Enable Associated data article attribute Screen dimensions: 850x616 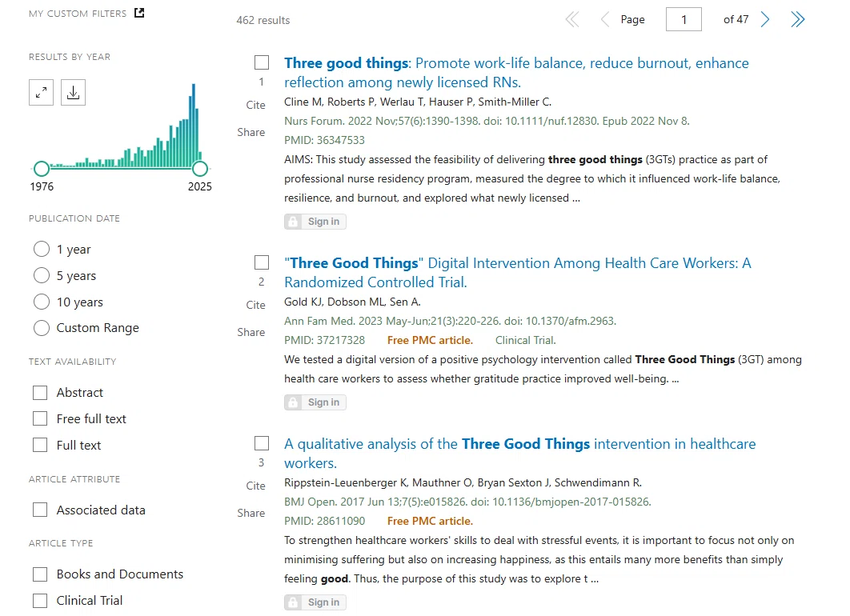click(40, 510)
